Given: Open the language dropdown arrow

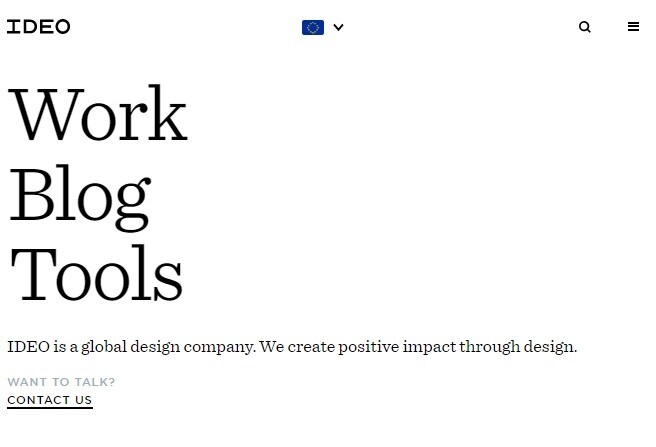Looking at the screenshot, I should (338, 27).
